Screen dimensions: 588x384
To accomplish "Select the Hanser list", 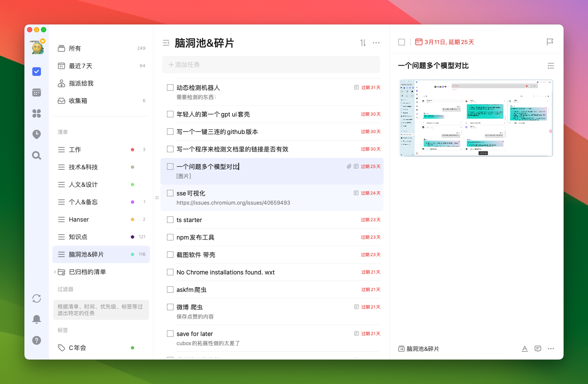I will coord(101,219).
